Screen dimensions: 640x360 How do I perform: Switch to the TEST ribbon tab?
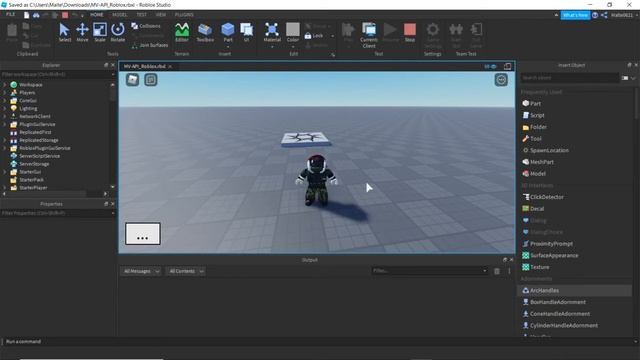[x=141, y=15]
